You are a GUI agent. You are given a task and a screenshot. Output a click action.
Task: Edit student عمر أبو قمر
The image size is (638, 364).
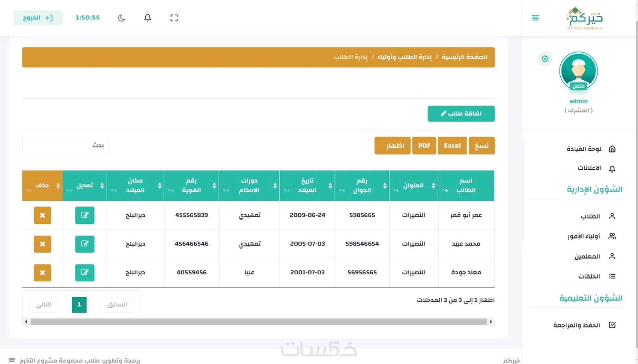pyautogui.click(x=85, y=215)
